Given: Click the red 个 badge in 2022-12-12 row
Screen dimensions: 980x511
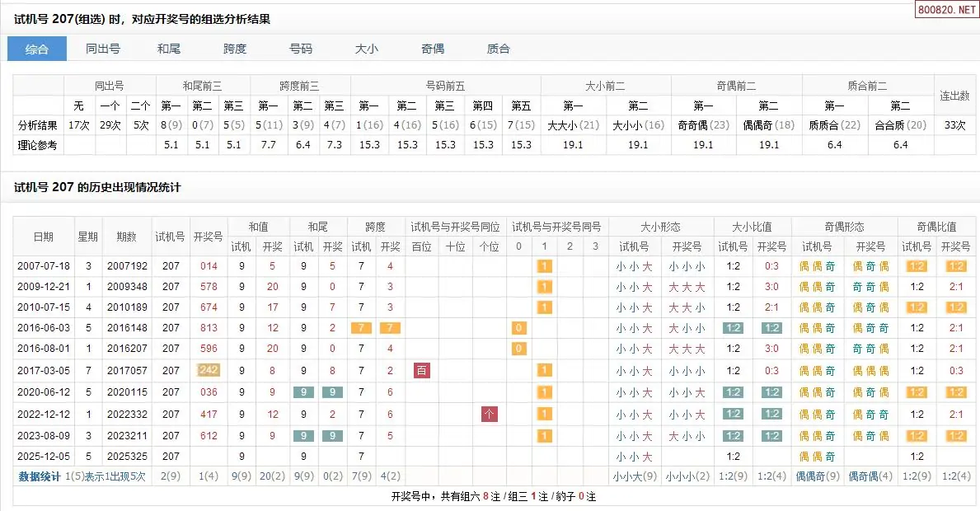Looking at the screenshot, I should 490,414.
